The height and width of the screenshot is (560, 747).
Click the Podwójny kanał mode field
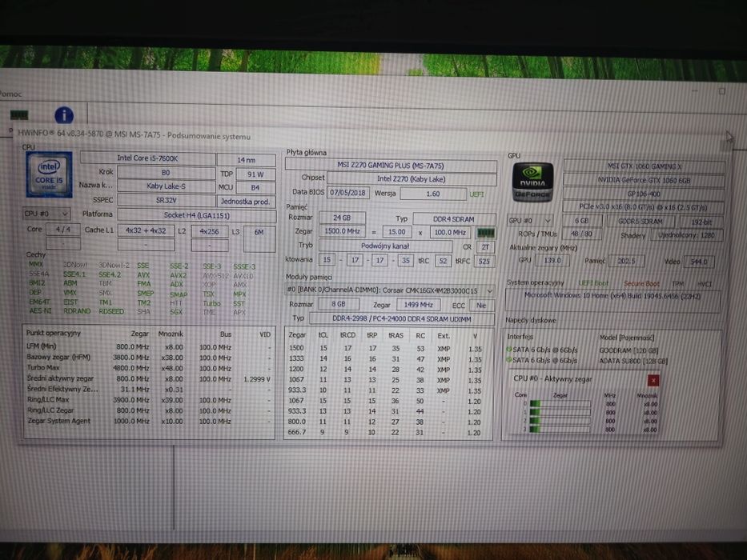pyautogui.click(x=385, y=246)
